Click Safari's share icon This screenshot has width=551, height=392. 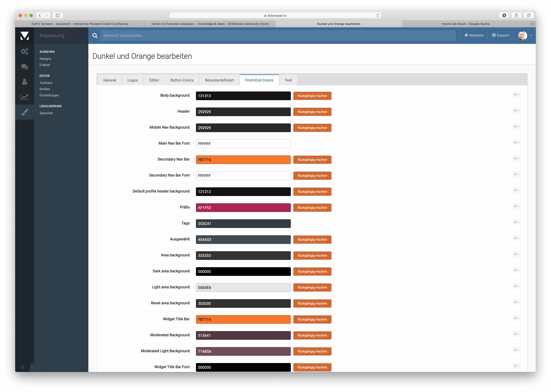coord(516,15)
